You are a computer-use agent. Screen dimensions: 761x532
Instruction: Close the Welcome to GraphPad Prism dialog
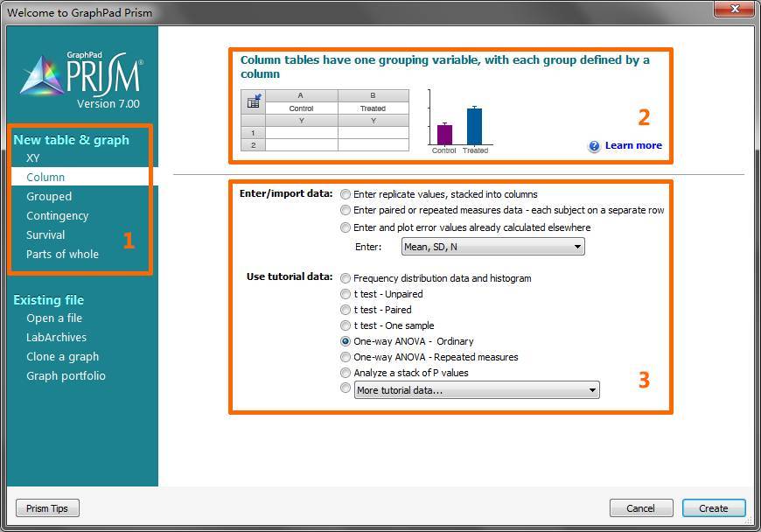733,9
